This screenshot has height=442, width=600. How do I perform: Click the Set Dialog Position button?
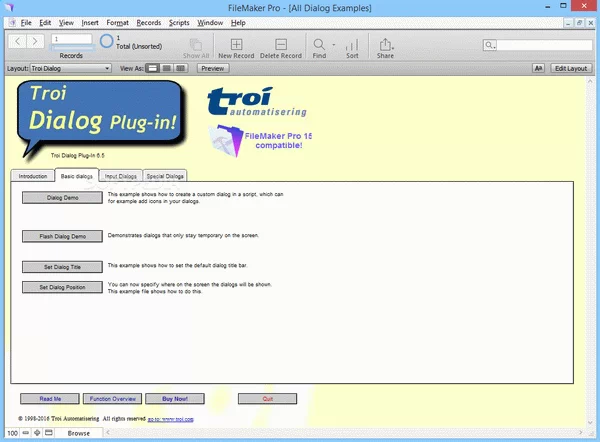tap(62, 287)
